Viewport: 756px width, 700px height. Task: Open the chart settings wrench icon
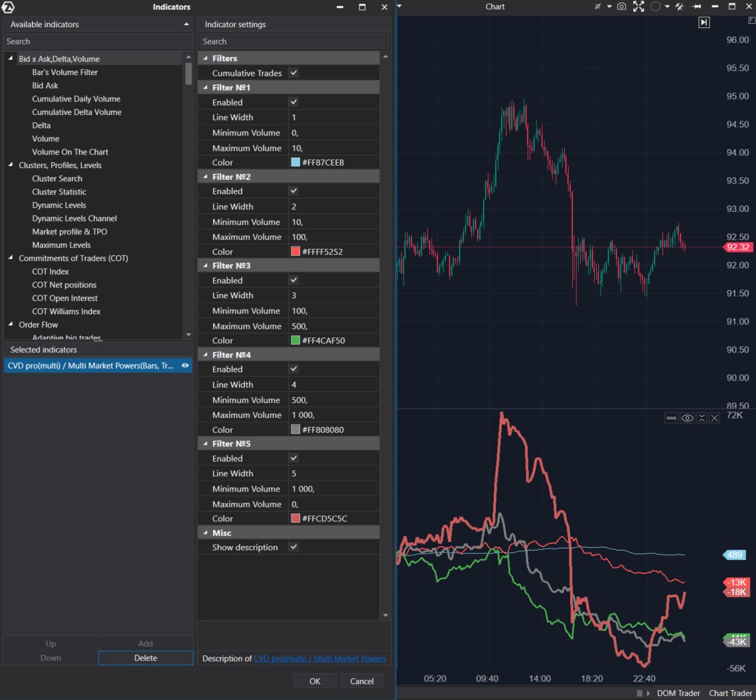[x=680, y=7]
